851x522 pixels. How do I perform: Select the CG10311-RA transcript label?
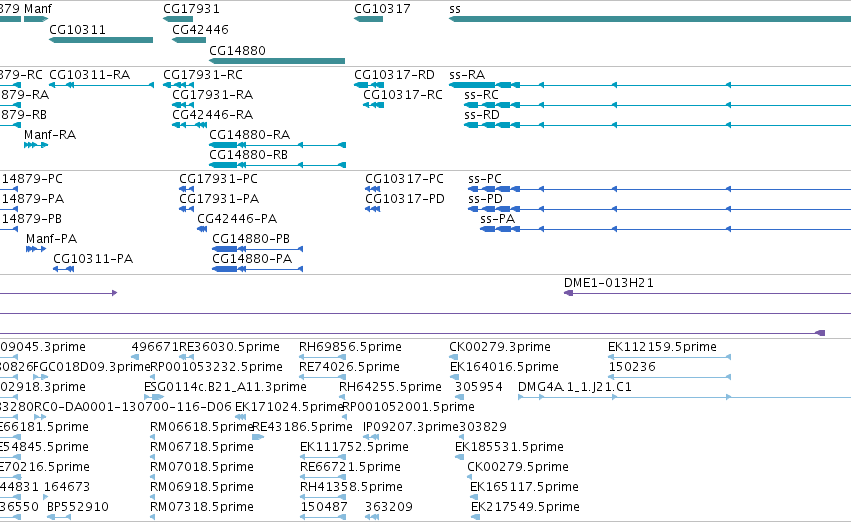click(90, 75)
